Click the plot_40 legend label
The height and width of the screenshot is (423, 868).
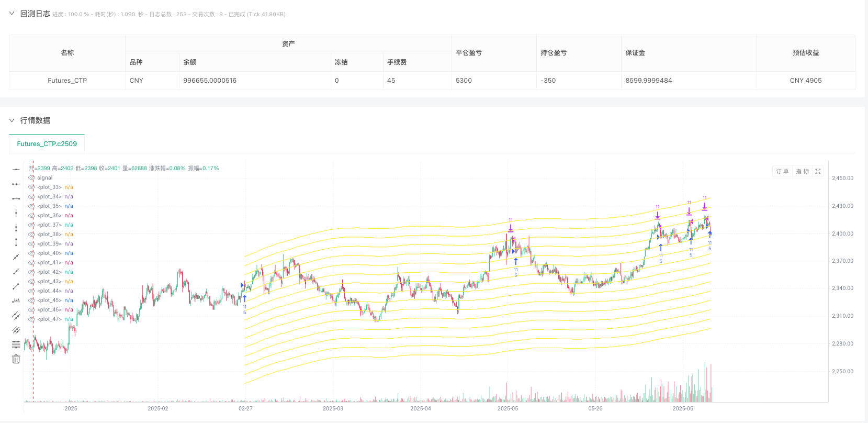pyautogui.click(x=50, y=253)
